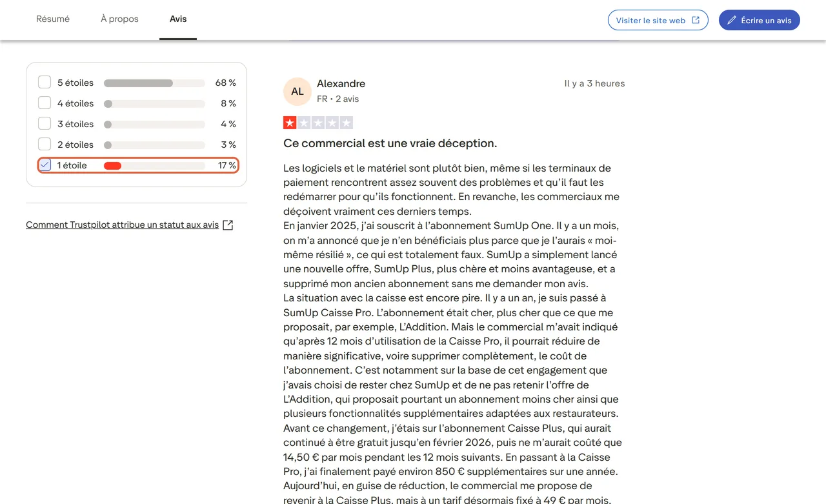Tick the 2 étoiles filter checkbox
The image size is (826, 504).
[45, 145]
